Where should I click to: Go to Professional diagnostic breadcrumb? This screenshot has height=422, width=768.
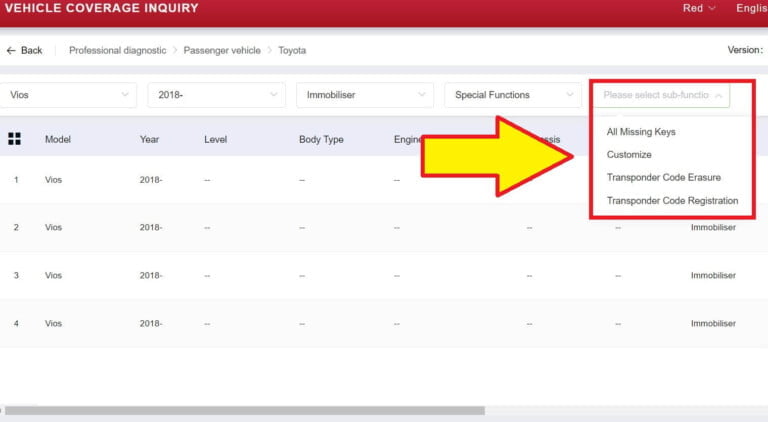116,50
